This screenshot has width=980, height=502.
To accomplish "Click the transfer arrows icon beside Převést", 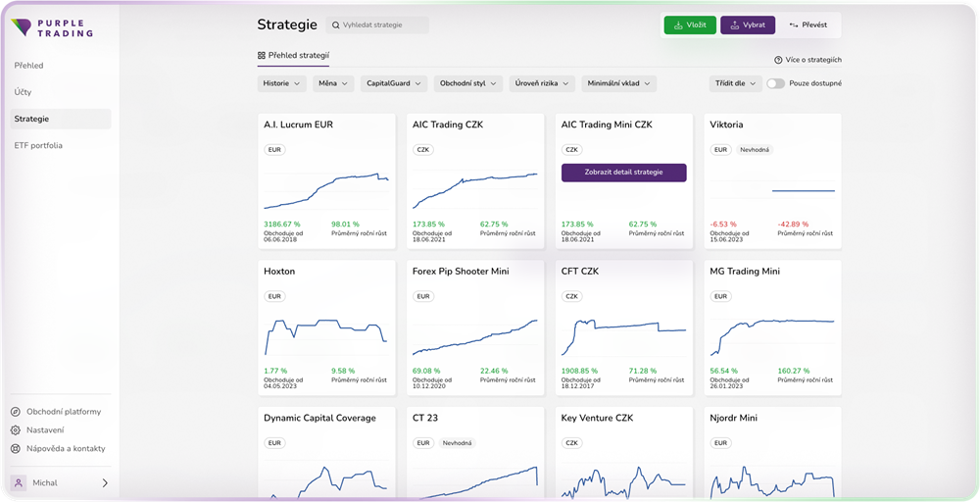I will coord(794,25).
